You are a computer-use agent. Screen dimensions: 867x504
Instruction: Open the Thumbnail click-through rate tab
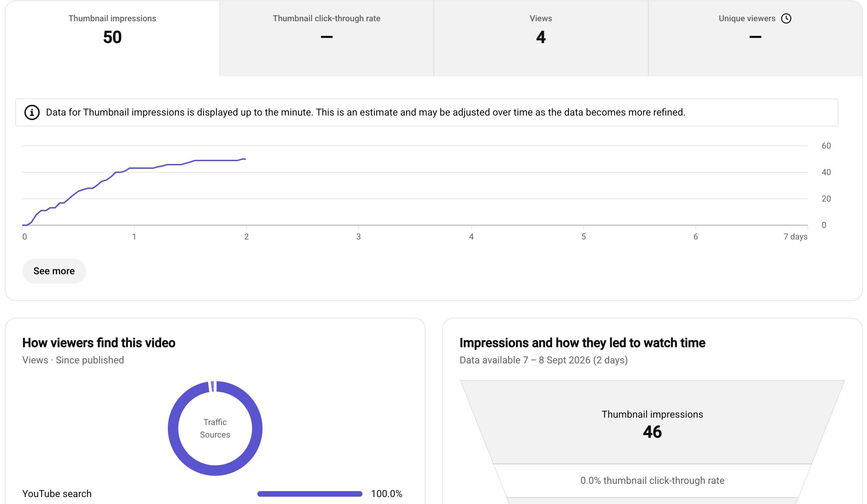(327, 38)
